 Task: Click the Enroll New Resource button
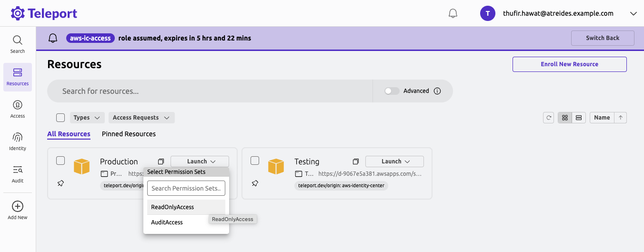tap(569, 64)
